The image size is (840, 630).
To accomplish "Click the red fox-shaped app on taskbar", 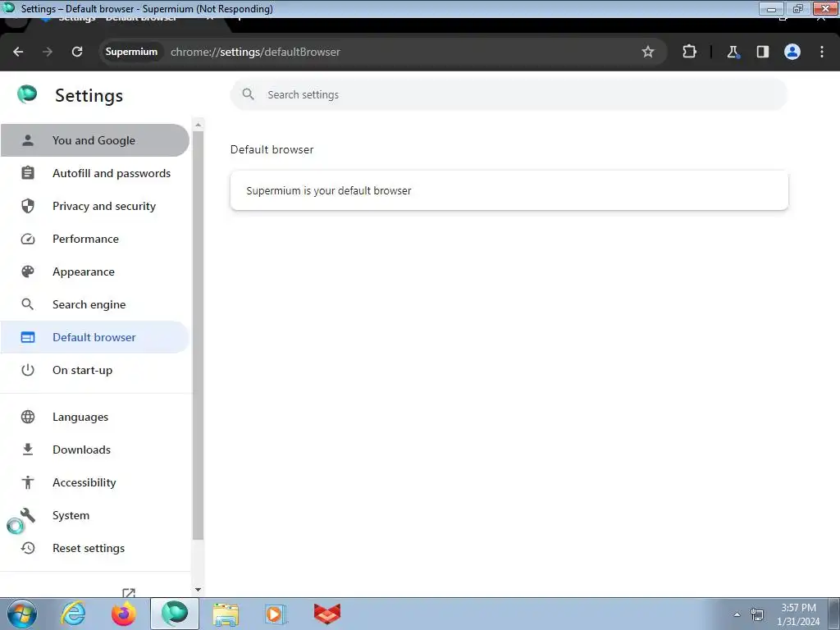I will (x=326, y=614).
